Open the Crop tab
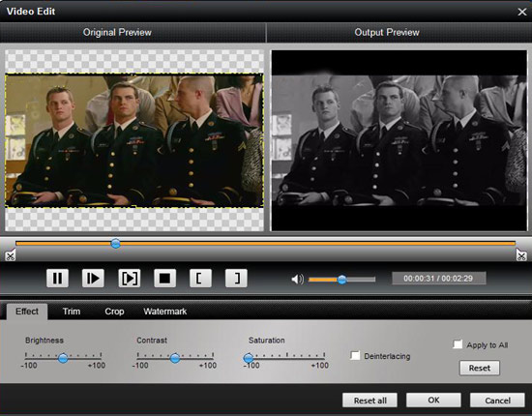Viewport: 532px width, 416px height. pos(114,312)
